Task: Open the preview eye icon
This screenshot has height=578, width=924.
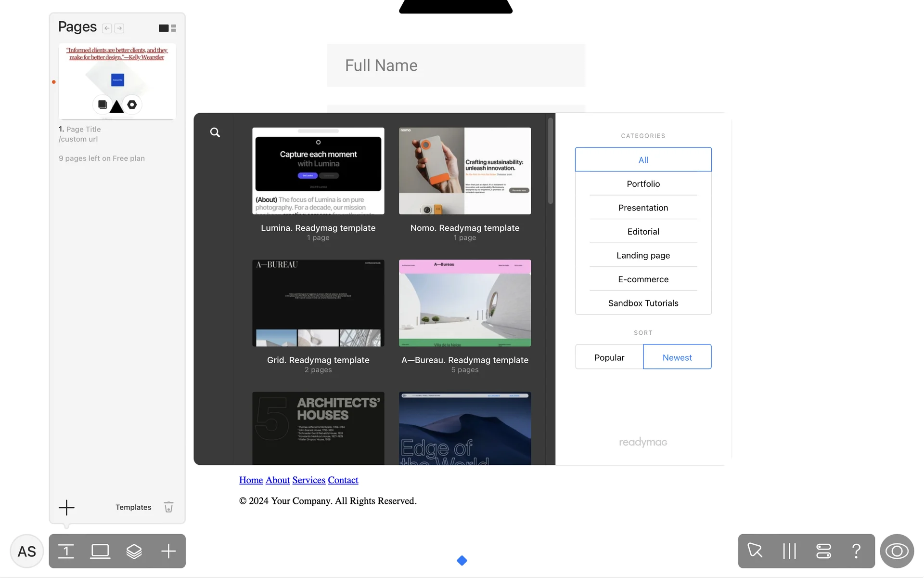Action: [x=897, y=551]
